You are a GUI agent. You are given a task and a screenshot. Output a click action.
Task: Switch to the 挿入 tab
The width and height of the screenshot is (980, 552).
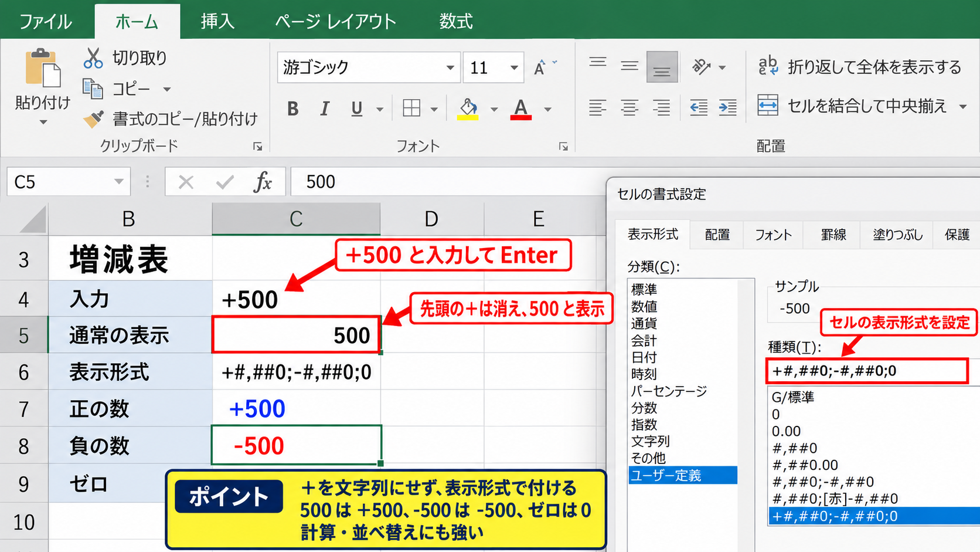(217, 22)
